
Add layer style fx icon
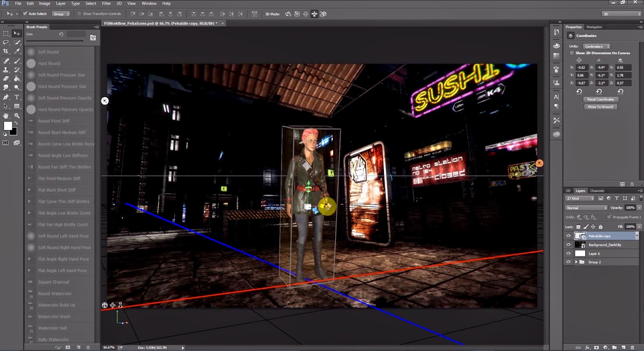pos(587,347)
